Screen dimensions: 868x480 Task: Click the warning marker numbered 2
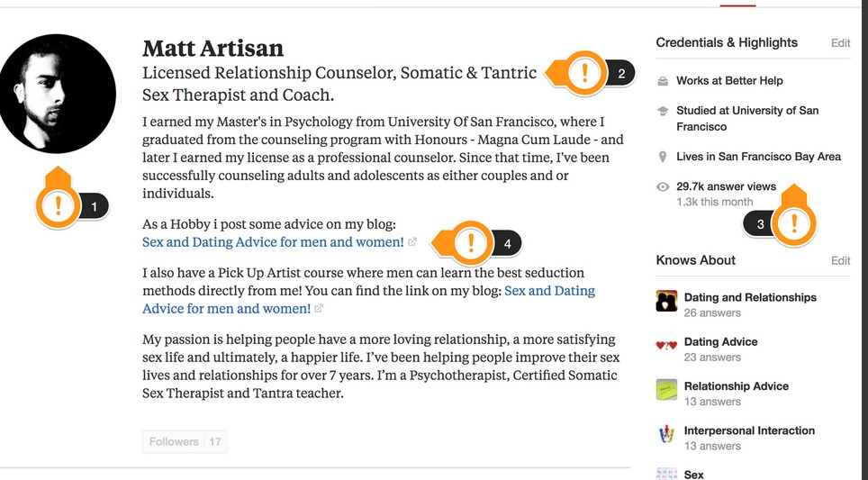(585, 73)
